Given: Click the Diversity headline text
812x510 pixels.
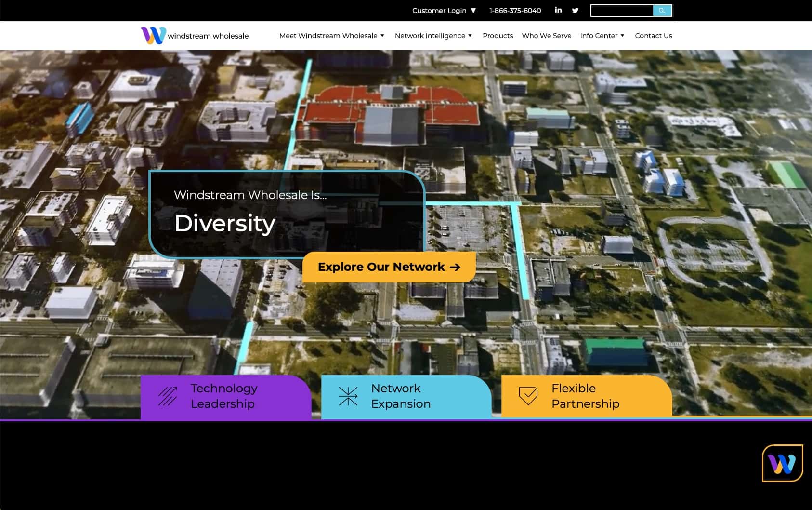Looking at the screenshot, I should (225, 223).
